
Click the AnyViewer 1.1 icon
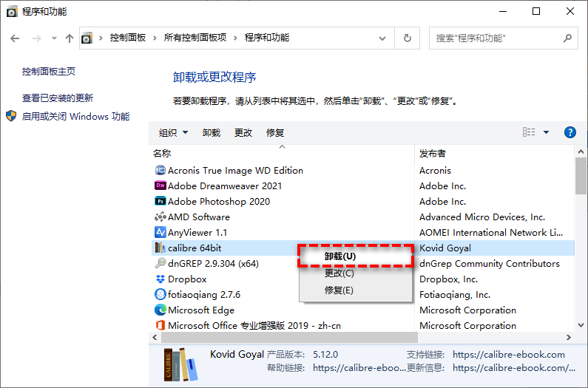pyautogui.click(x=160, y=233)
